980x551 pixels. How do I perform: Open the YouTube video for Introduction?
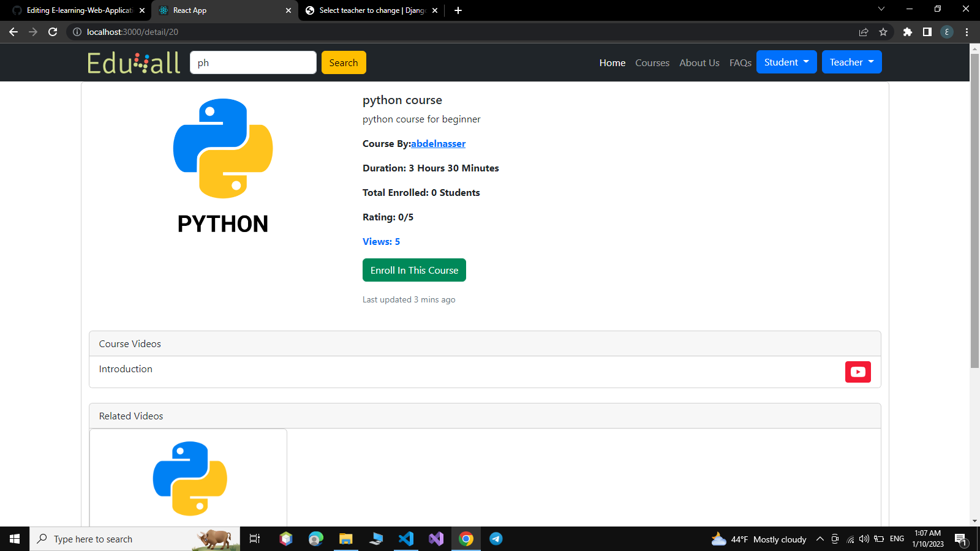click(858, 372)
